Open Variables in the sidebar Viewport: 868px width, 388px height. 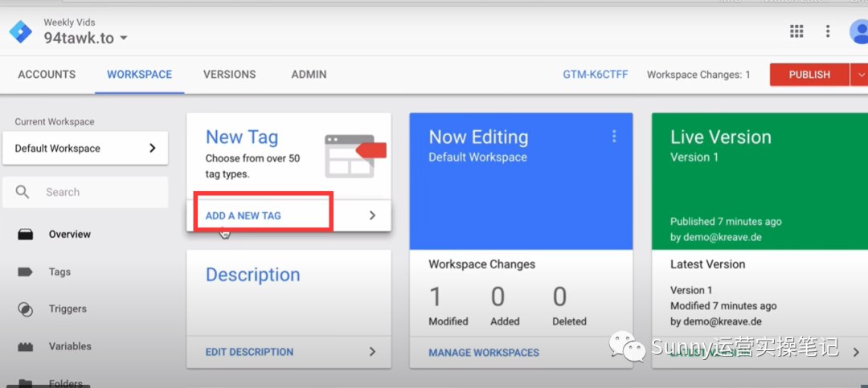pyautogui.click(x=70, y=346)
